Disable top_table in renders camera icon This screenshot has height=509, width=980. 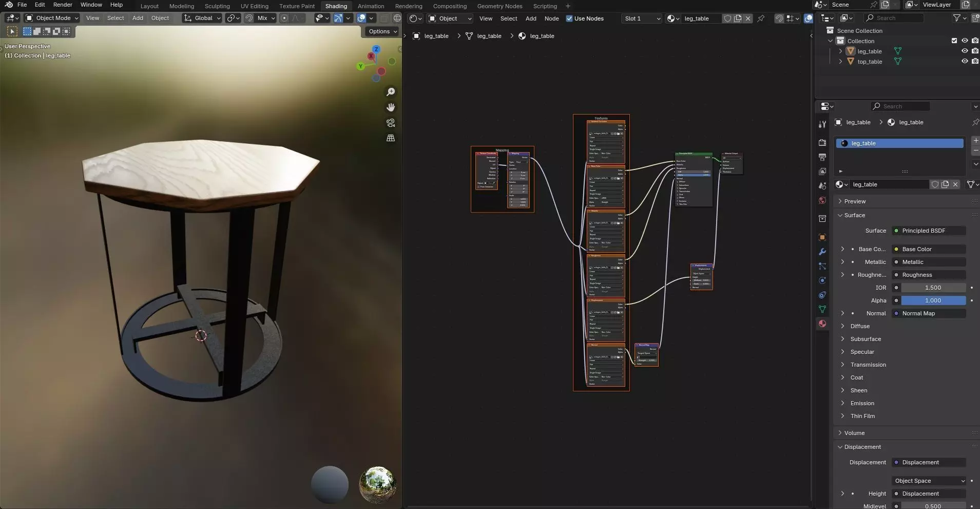point(975,61)
